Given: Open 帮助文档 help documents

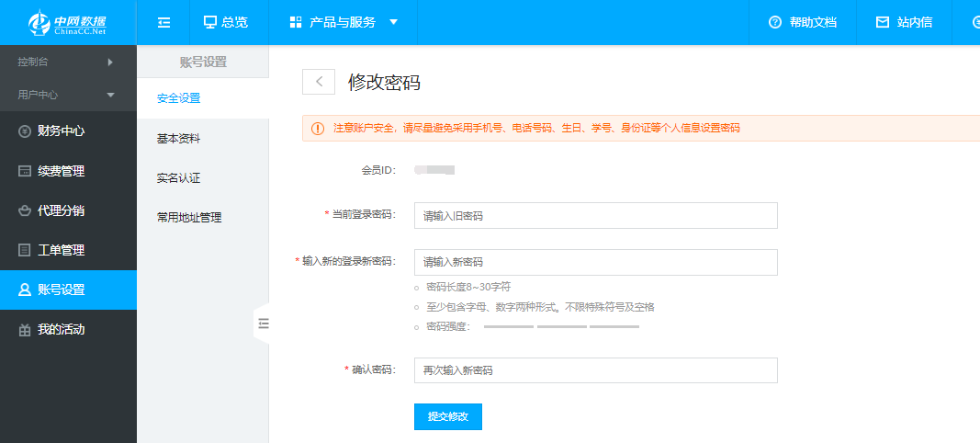Looking at the screenshot, I should (x=803, y=22).
